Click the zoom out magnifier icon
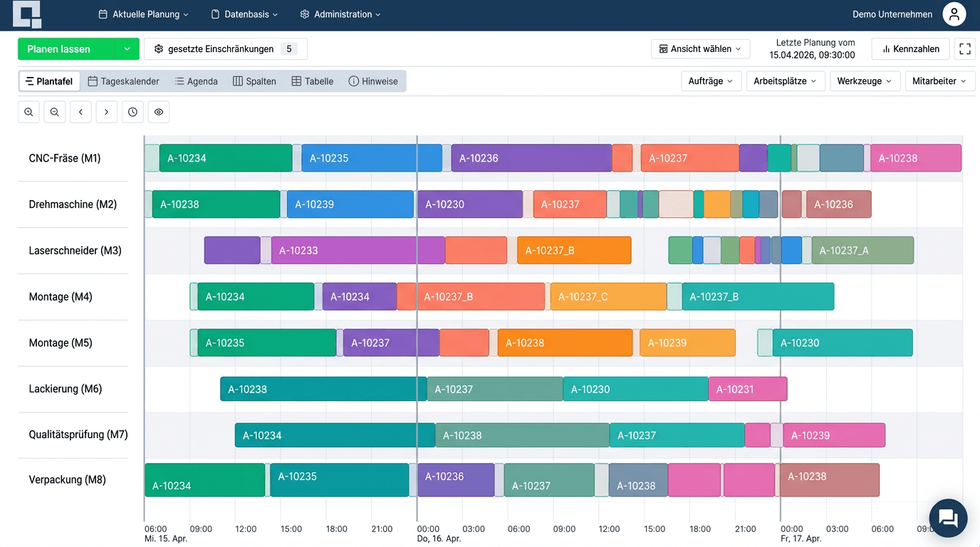 pos(54,112)
